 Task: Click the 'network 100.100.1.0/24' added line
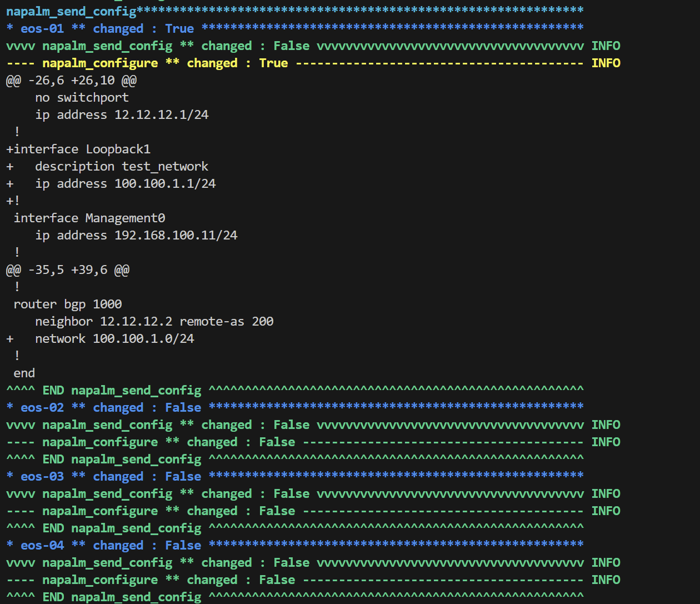(100, 338)
